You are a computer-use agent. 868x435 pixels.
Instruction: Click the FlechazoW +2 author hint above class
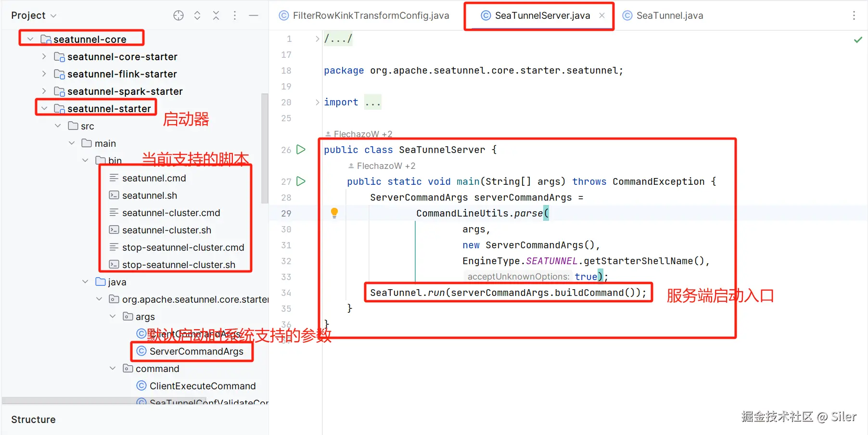[359, 134]
